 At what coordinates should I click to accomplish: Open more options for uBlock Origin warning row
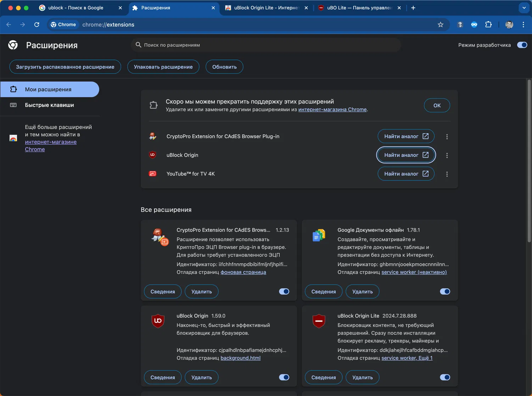[x=447, y=155]
